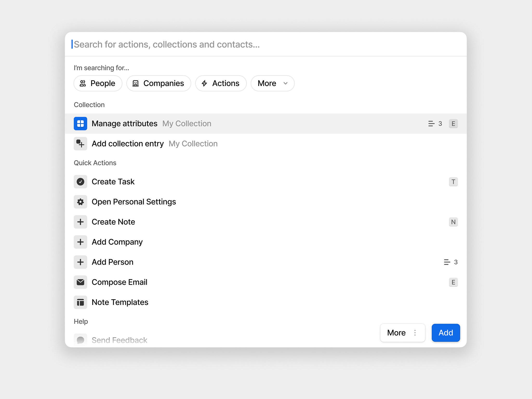
Task: Click the Manage attributes grid icon
Action: point(80,124)
